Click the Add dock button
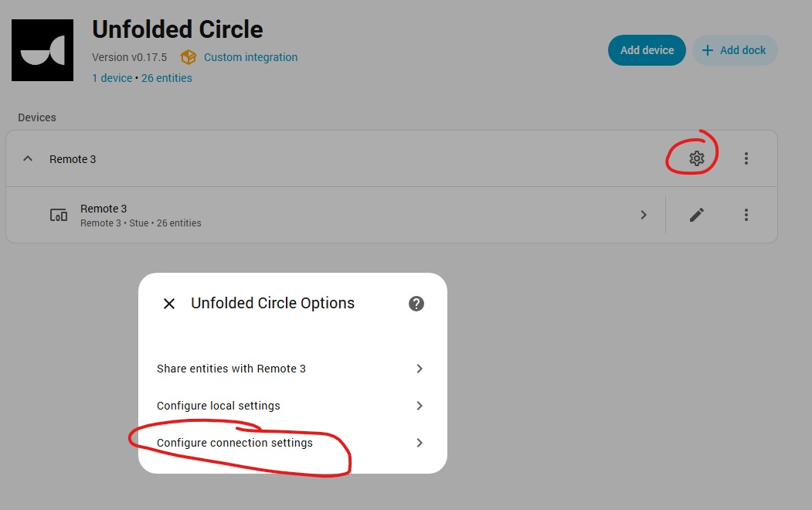Viewport: 812px width, 510px height. coord(734,50)
